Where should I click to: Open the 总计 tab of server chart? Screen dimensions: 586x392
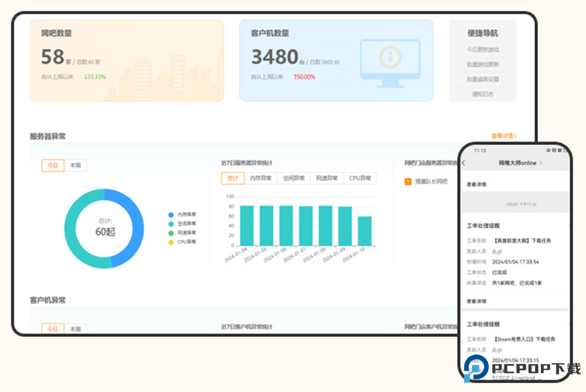tap(233, 178)
